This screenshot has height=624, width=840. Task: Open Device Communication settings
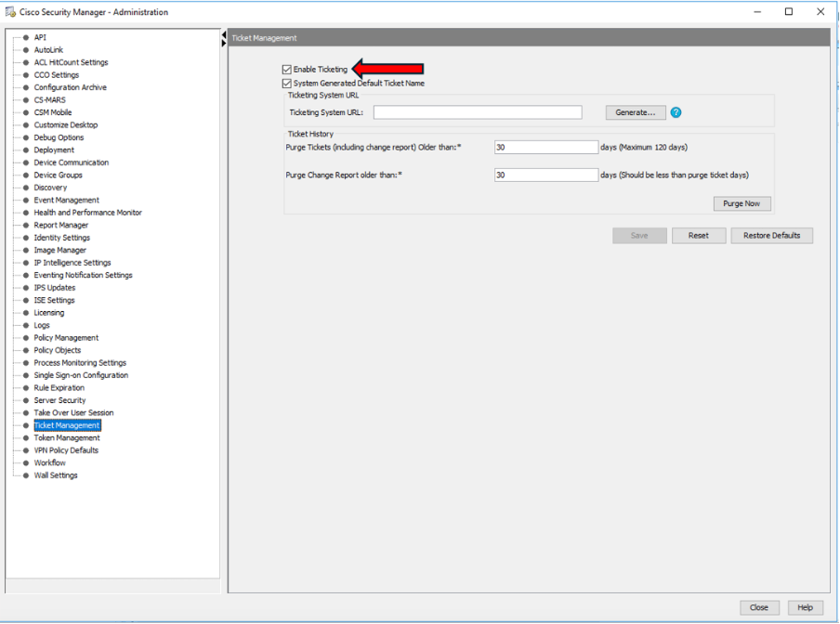(x=72, y=162)
